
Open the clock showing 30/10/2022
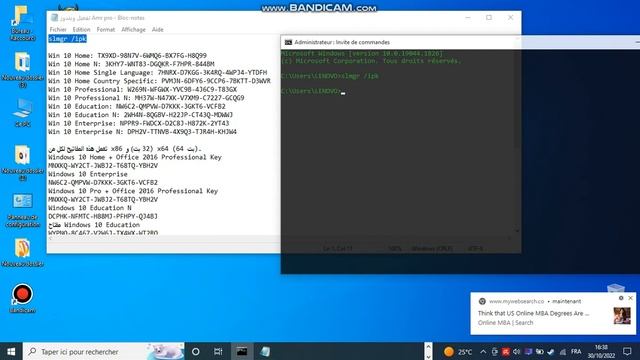pos(601,351)
